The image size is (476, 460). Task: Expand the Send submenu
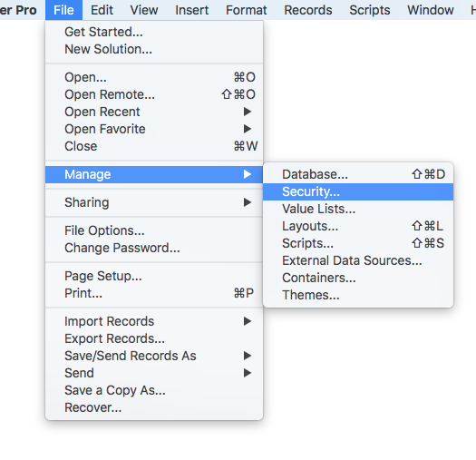[x=154, y=373]
